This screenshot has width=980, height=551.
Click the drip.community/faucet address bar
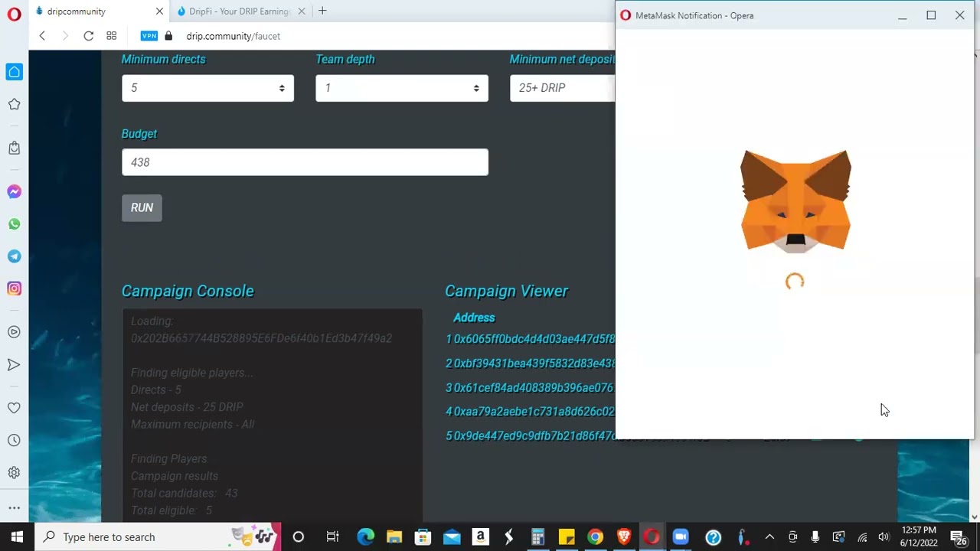pos(234,36)
